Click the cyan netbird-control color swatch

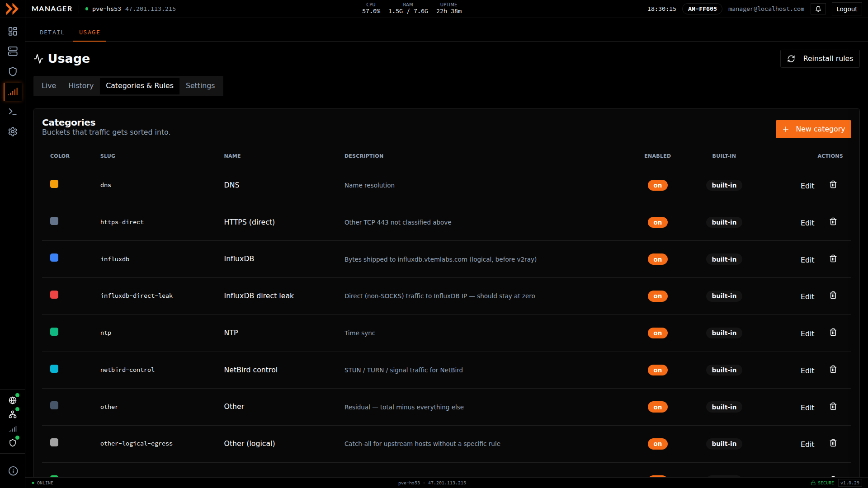pos(54,369)
